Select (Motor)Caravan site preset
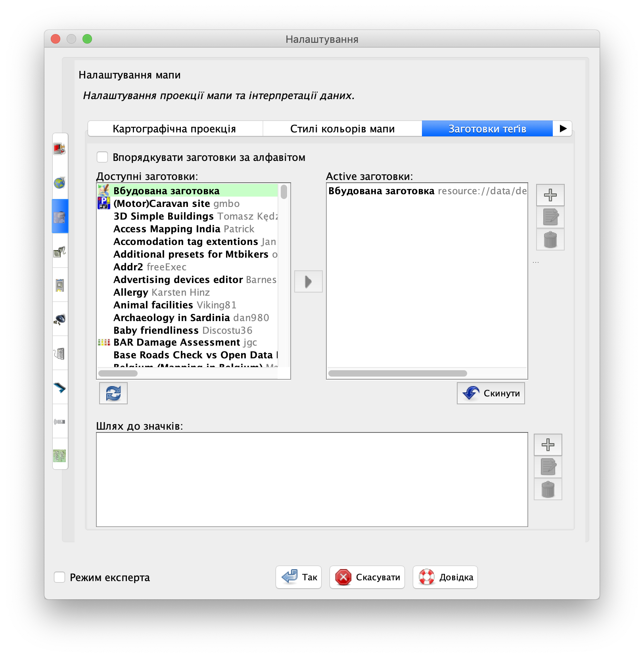This screenshot has width=644, height=658. point(188,203)
